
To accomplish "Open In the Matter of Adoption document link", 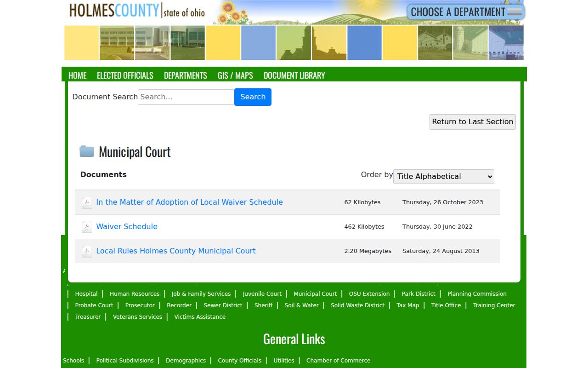I will click(189, 202).
